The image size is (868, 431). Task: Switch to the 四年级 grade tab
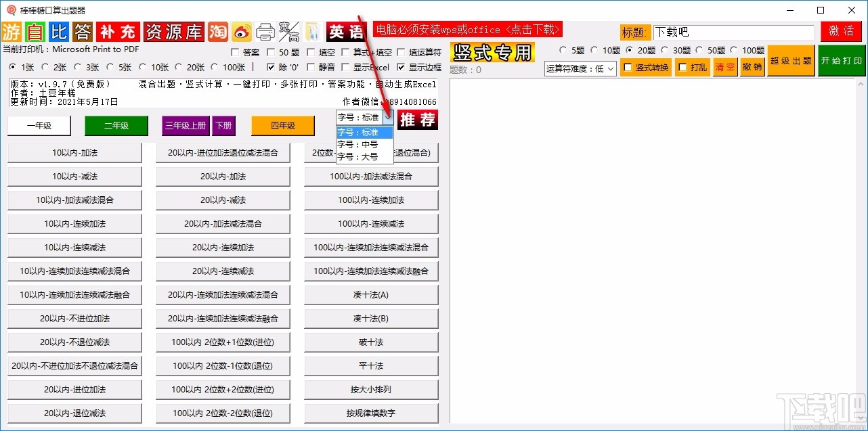pyautogui.click(x=282, y=126)
